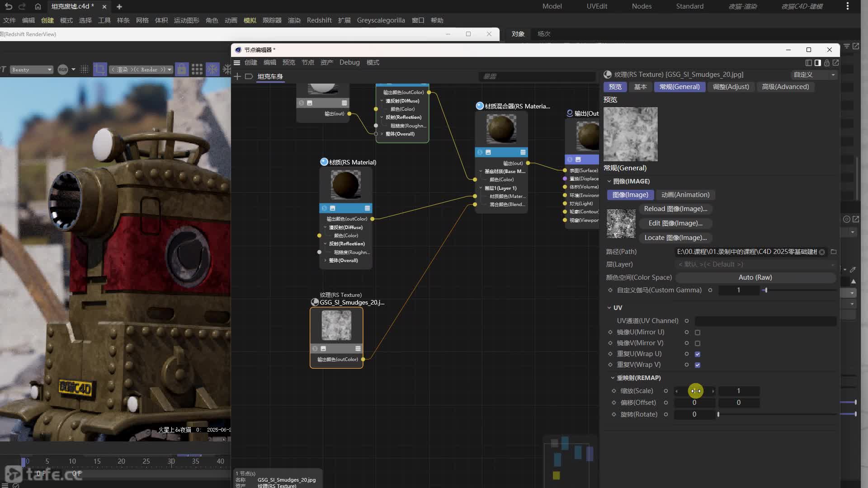Click the Scale first value field

(x=695, y=391)
